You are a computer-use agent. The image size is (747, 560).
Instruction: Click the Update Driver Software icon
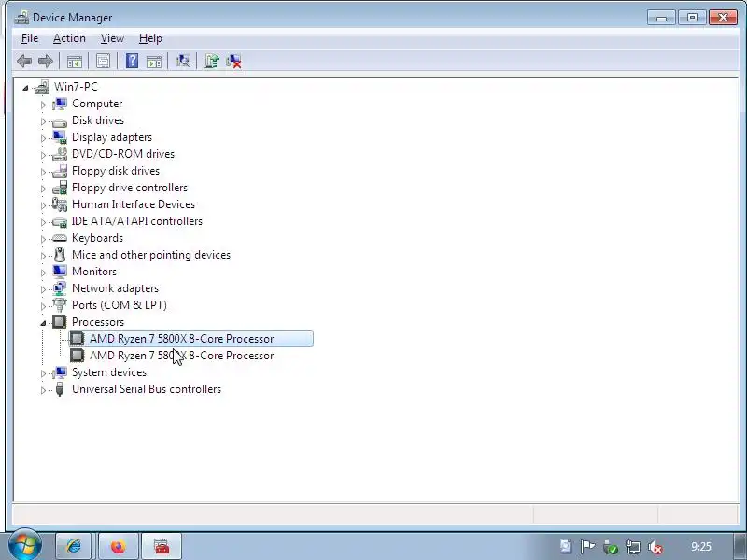pyautogui.click(x=212, y=61)
